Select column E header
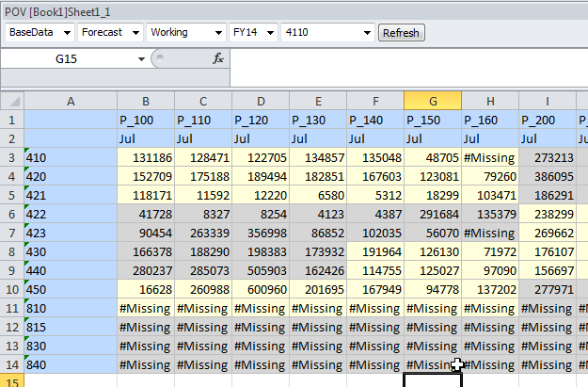The width and height of the screenshot is (588, 387). pos(318,101)
